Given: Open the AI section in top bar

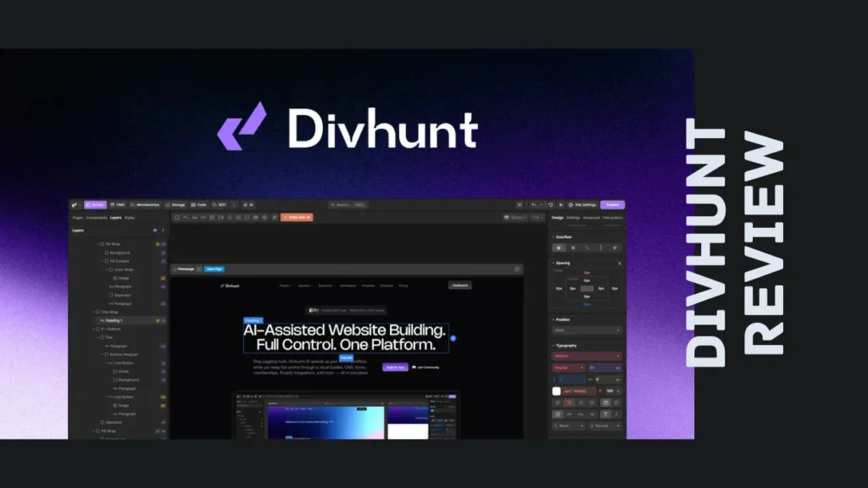Looking at the screenshot, I should pos(248,205).
